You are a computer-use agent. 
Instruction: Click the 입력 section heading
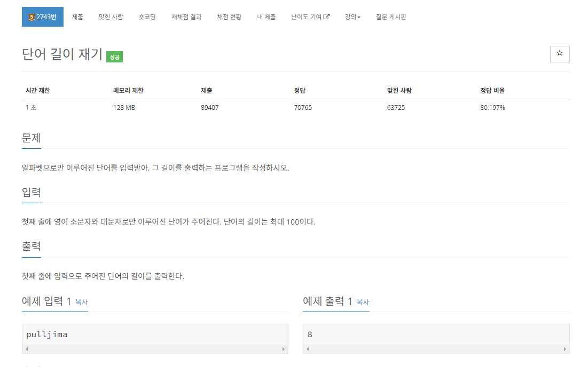tap(31, 193)
